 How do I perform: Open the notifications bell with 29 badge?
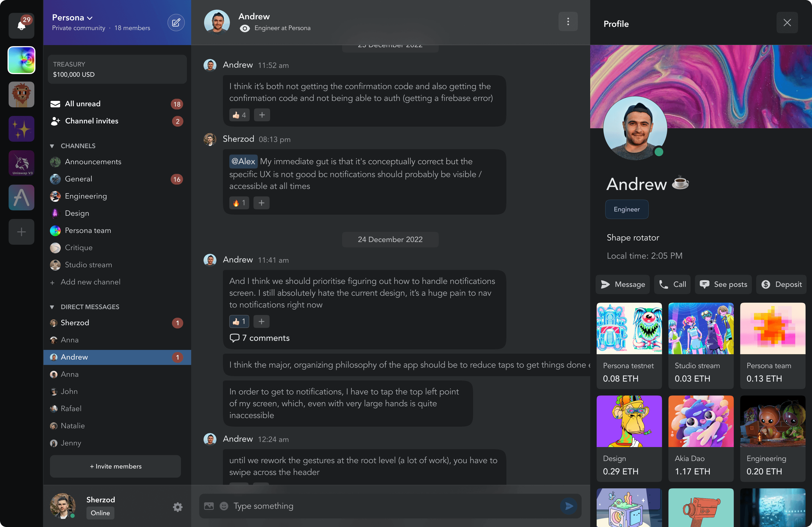pos(21,25)
